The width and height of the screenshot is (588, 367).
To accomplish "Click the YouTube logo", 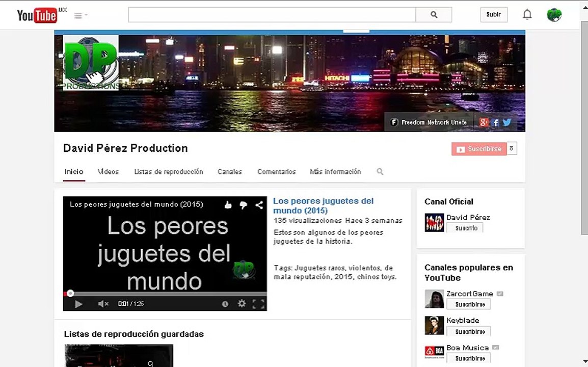I will [x=37, y=15].
